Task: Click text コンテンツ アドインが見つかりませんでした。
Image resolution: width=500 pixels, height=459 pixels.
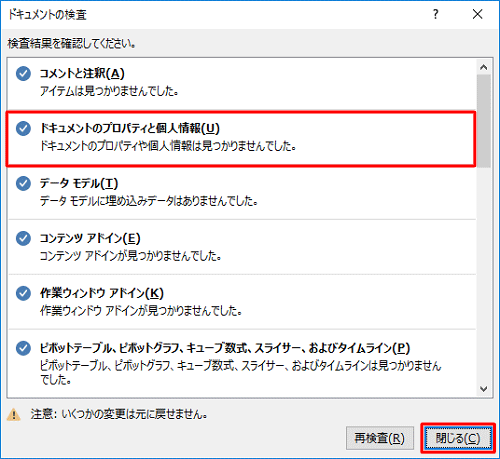Action: click(130, 256)
